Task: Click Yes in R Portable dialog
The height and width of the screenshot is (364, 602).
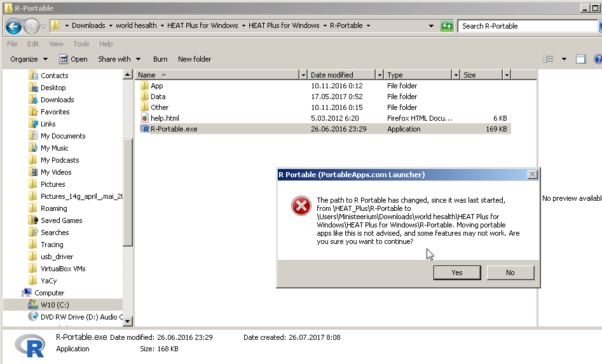Action: click(x=457, y=273)
